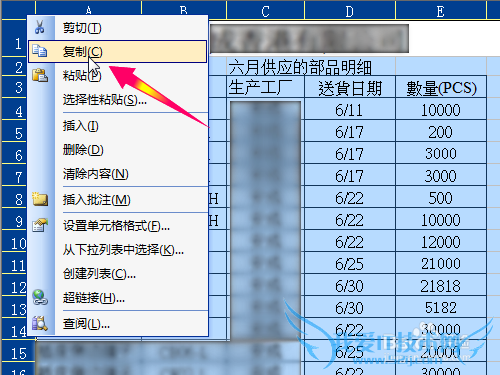Open 设置单元格格式(F)... dialog

(117, 226)
